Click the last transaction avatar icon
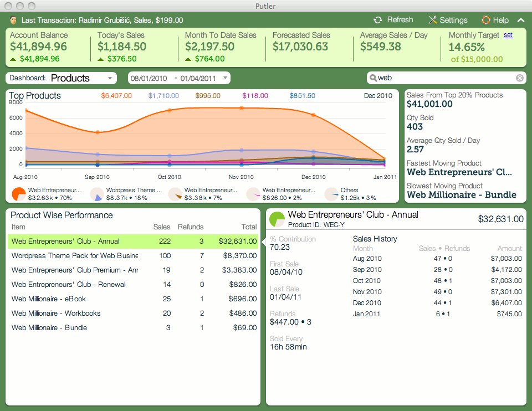This screenshot has height=411, width=532. point(13,20)
